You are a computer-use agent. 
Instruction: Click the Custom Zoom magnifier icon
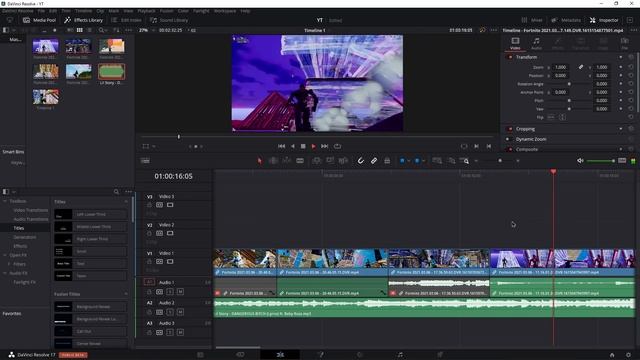coord(464,161)
